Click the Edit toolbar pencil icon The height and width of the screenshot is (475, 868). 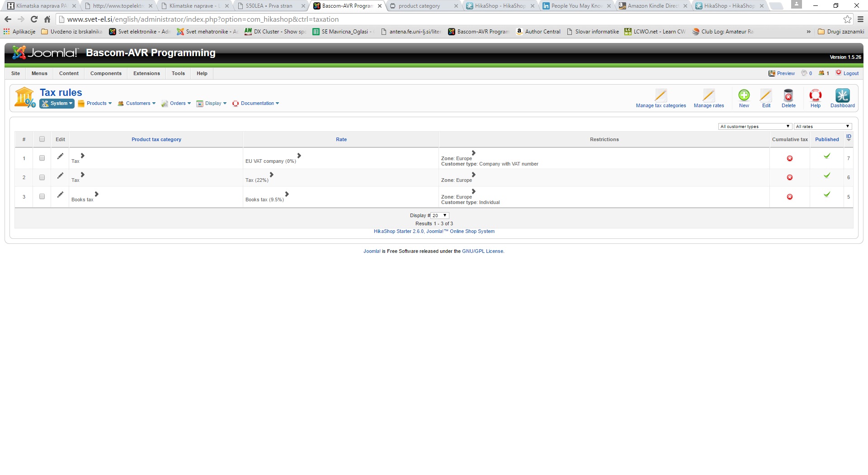coord(766,95)
